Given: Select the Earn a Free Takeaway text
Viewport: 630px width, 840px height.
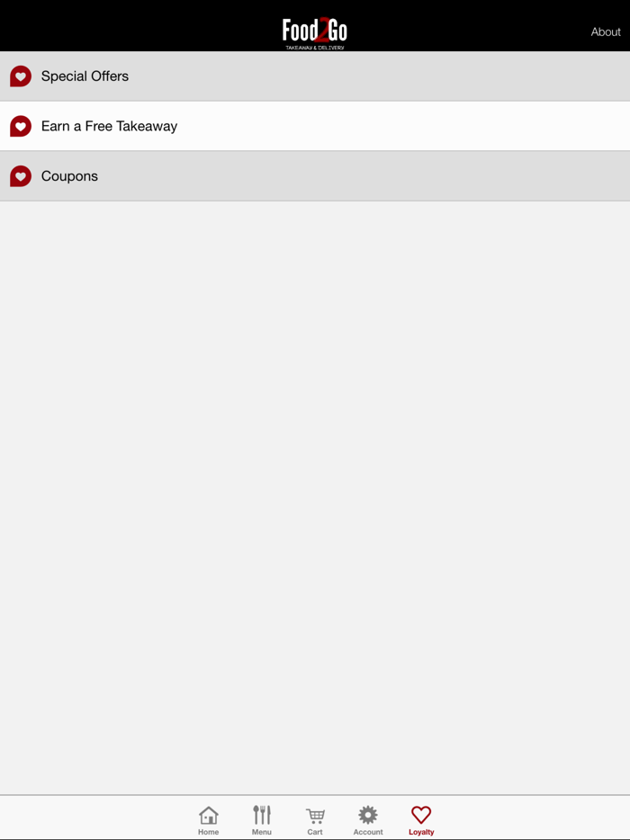Looking at the screenshot, I should click(110, 126).
